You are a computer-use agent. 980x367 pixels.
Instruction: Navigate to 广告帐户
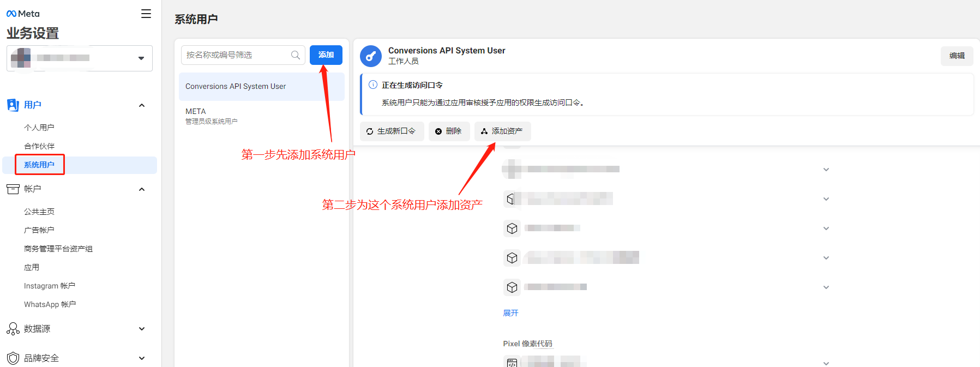click(x=39, y=230)
